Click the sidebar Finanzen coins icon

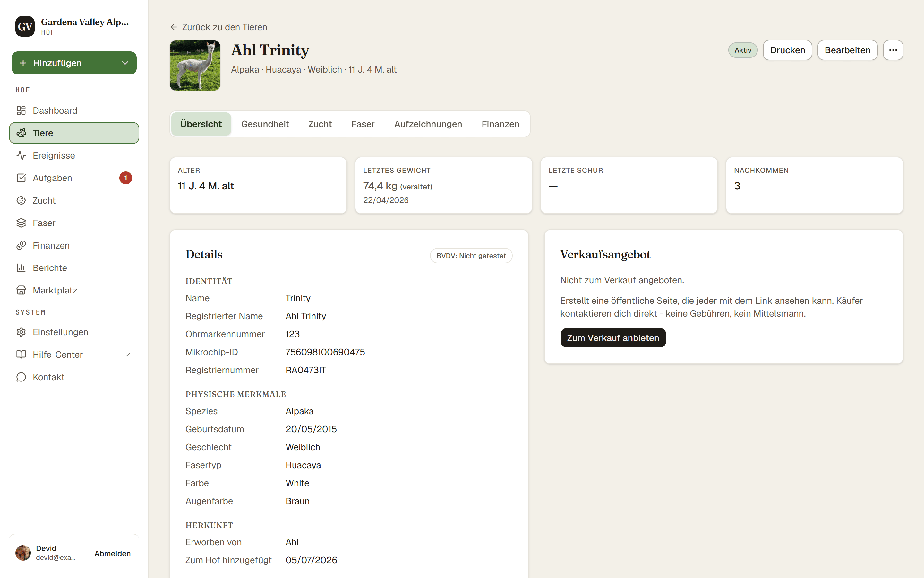click(21, 245)
